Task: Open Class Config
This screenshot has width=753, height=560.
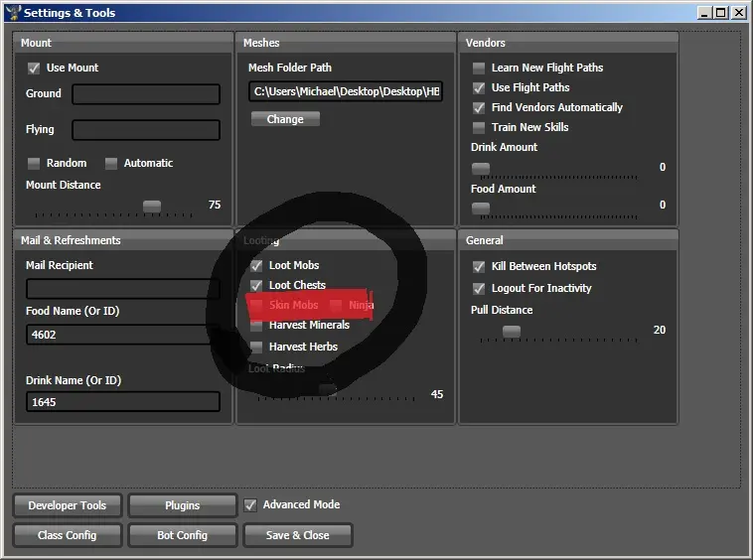Action: click(x=68, y=535)
